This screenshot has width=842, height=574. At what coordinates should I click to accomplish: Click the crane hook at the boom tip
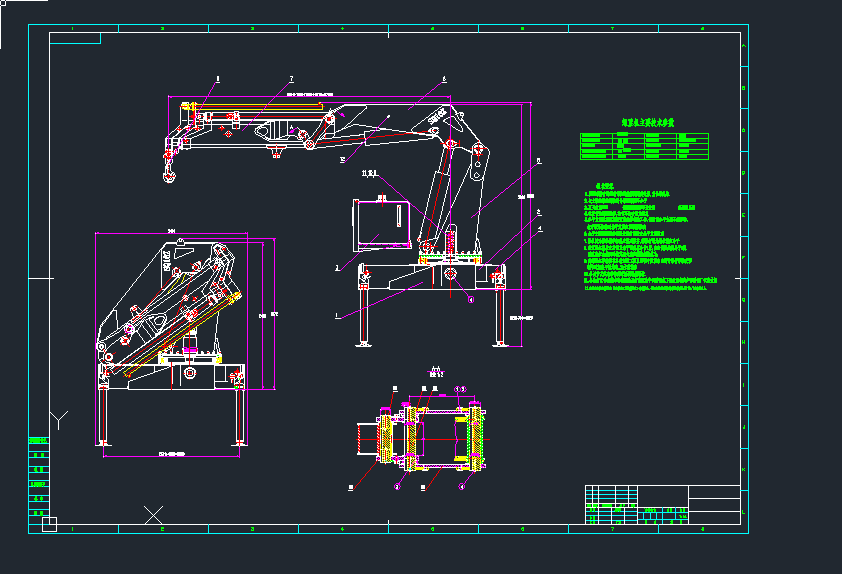pos(169,176)
